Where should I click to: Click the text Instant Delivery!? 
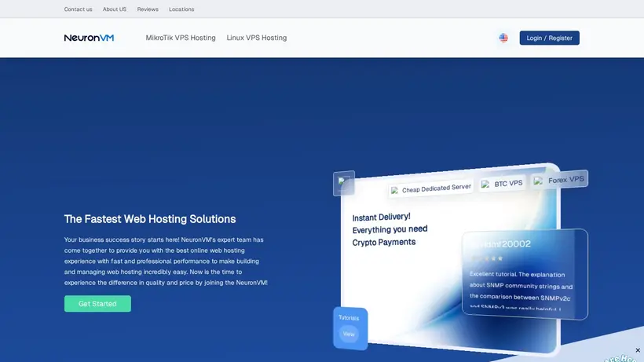[381, 217]
